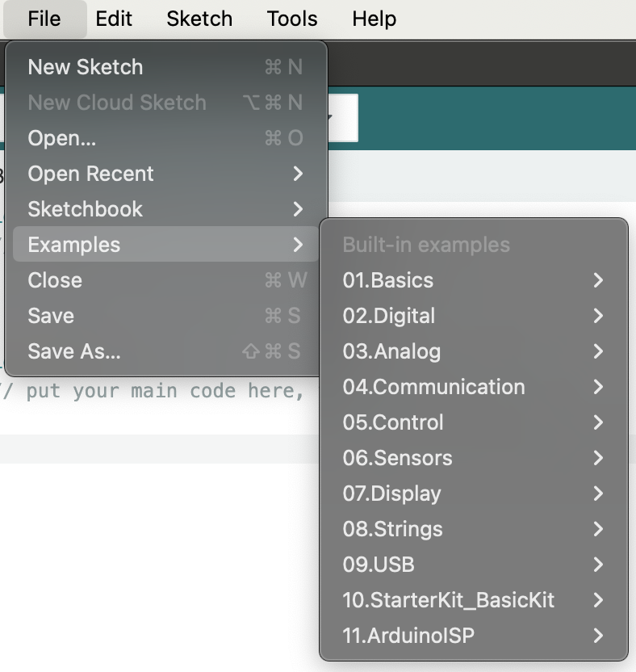Open the Sketchbook submenu
This screenshot has width=636, height=672.
point(165,209)
